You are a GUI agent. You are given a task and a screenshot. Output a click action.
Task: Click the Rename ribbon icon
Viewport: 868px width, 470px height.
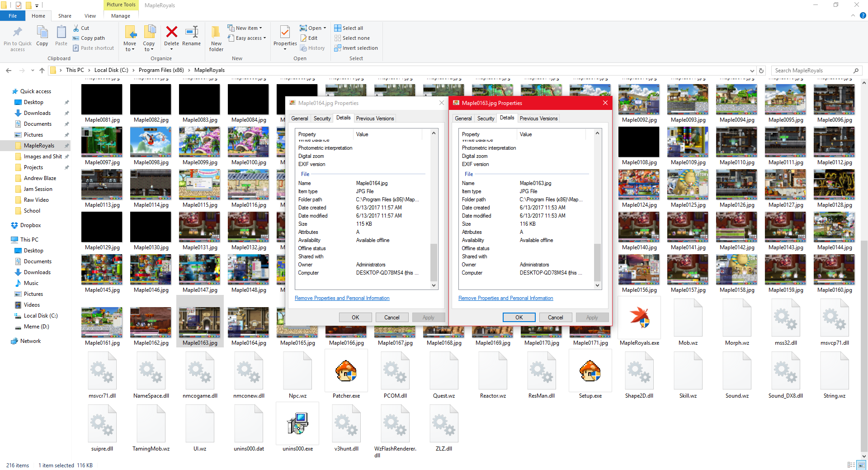coord(192,32)
